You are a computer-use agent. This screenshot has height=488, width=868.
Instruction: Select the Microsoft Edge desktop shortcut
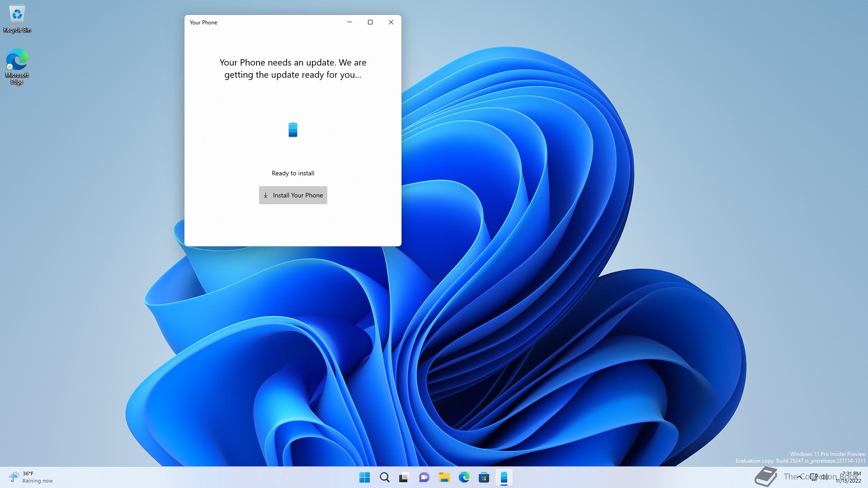click(x=17, y=66)
